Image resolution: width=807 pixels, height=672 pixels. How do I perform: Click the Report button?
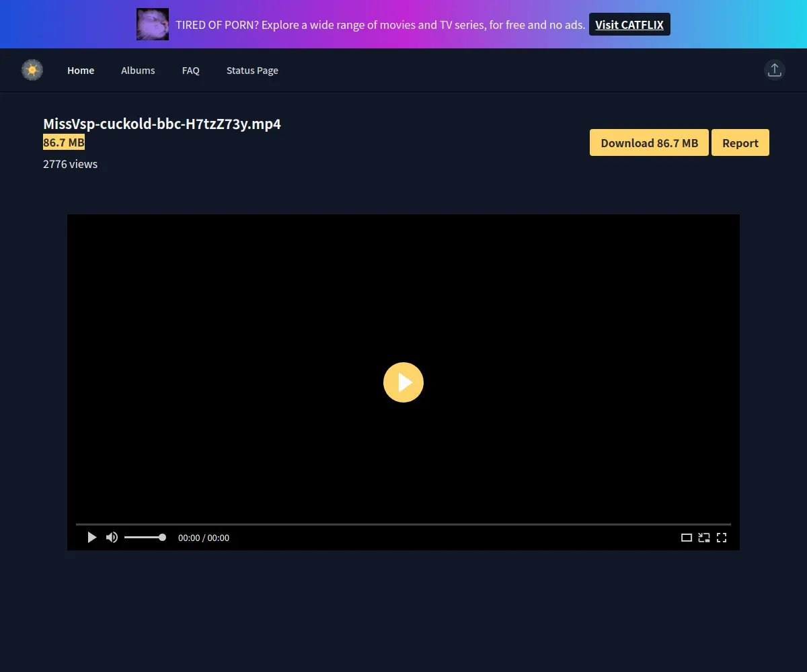click(x=740, y=142)
